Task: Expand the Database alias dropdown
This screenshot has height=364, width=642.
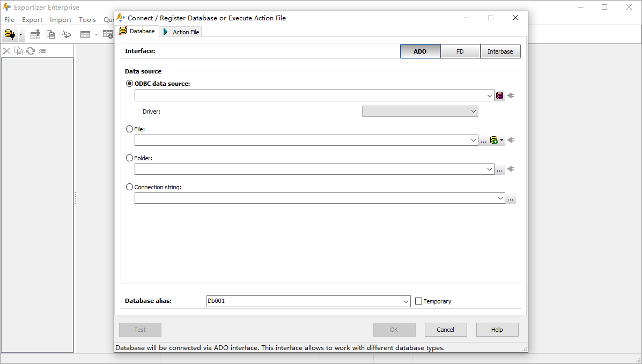Action: coord(406,301)
